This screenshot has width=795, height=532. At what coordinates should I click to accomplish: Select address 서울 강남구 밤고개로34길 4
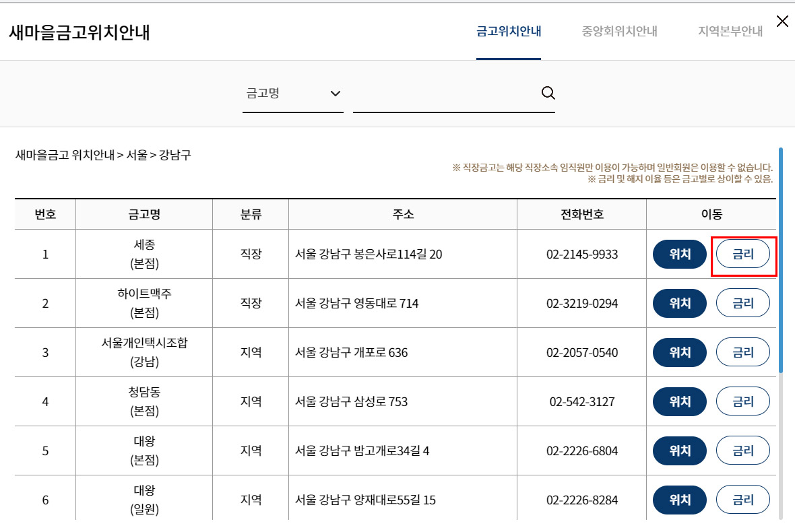[x=362, y=451]
